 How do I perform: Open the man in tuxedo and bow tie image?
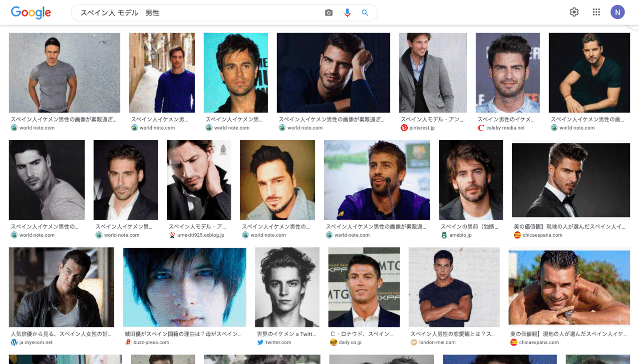coord(571,180)
